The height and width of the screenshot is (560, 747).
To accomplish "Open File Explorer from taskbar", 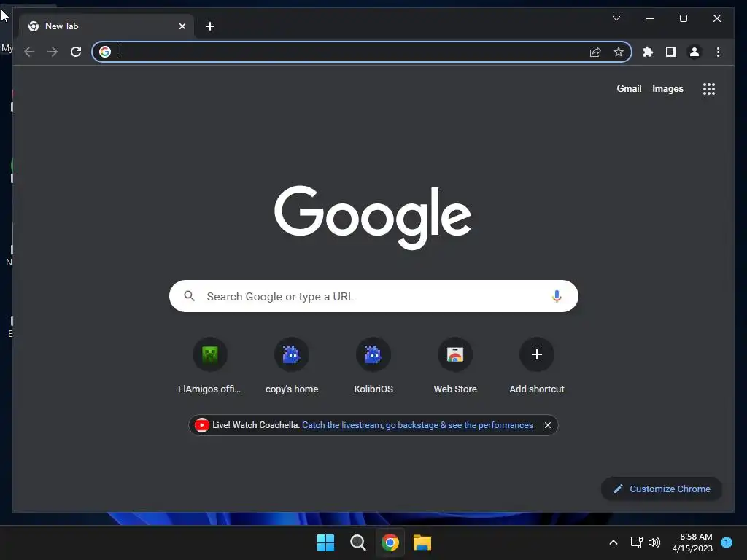I will (422, 542).
